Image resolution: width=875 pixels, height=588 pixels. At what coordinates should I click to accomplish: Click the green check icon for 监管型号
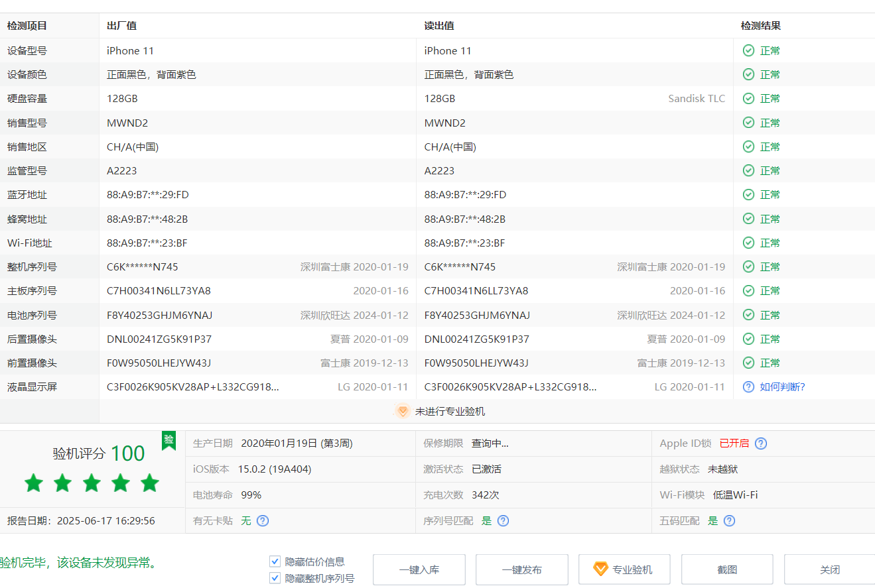748,170
